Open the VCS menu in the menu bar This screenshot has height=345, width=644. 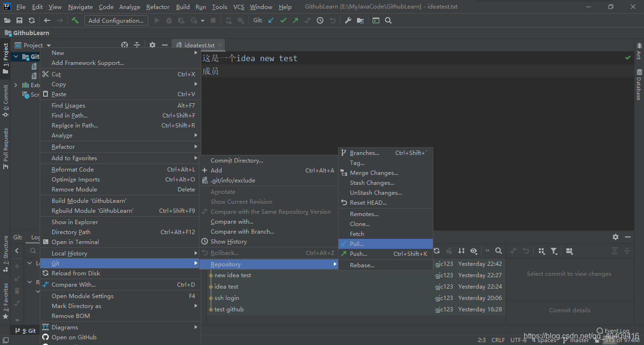[239, 7]
